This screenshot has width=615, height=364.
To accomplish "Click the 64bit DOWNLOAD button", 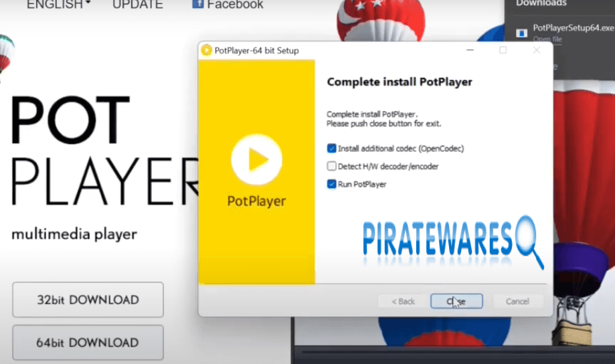I will coord(88,343).
